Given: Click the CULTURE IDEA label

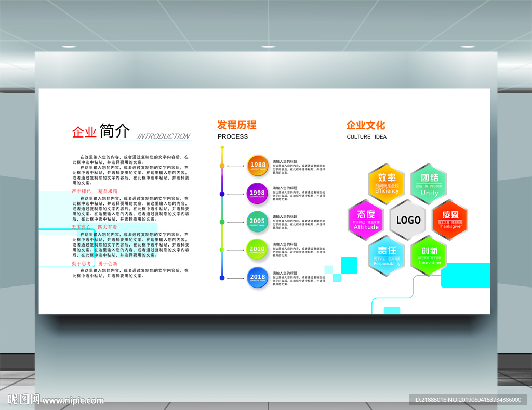Looking at the screenshot, I should click(x=367, y=137).
